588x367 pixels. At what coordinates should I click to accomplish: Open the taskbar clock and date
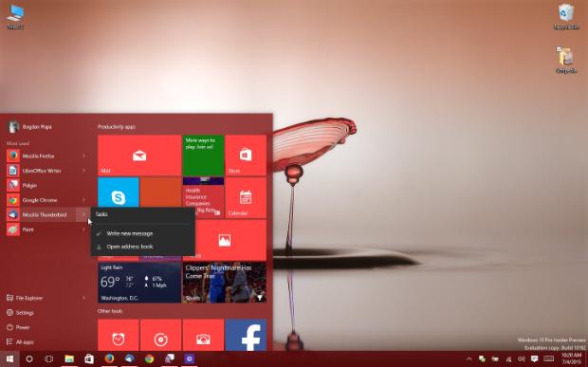point(571,359)
